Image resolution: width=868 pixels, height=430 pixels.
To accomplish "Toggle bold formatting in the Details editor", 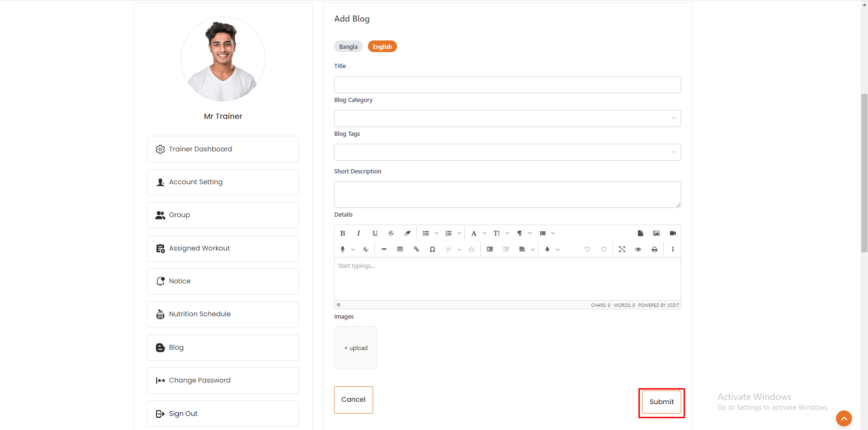I will (x=342, y=233).
